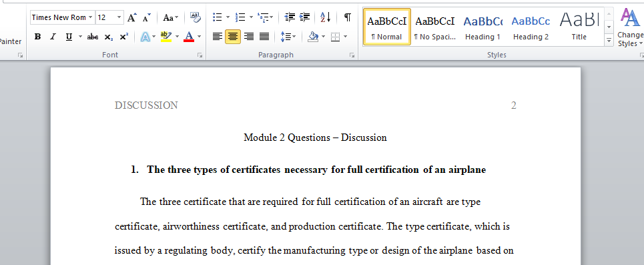Open the font name dropdown

click(x=90, y=17)
